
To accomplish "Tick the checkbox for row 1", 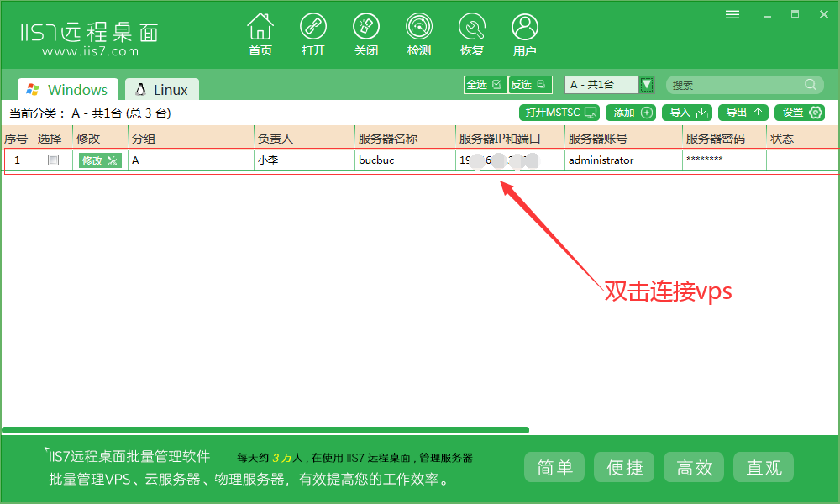I will (53, 160).
